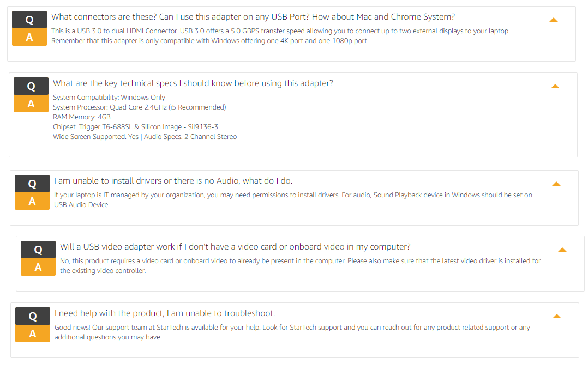Collapse the connectors and USB port question

[553, 20]
